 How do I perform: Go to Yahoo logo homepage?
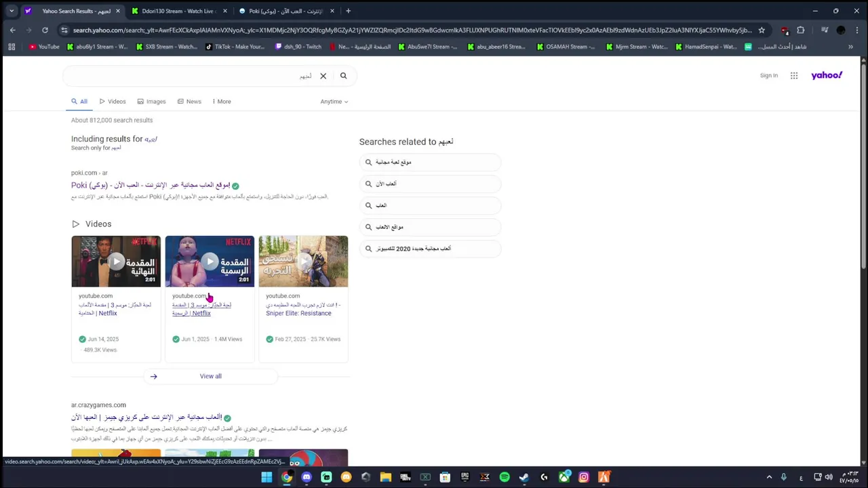(x=827, y=75)
